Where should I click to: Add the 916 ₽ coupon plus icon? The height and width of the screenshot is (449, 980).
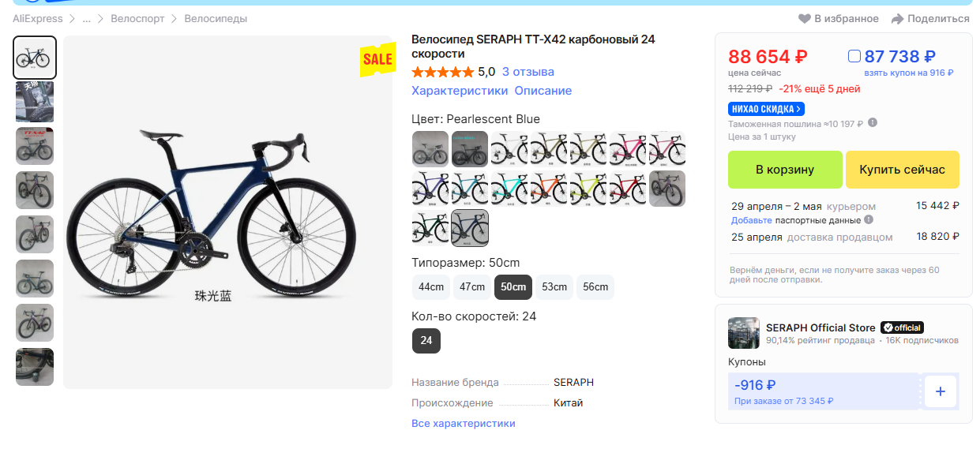[940, 391]
